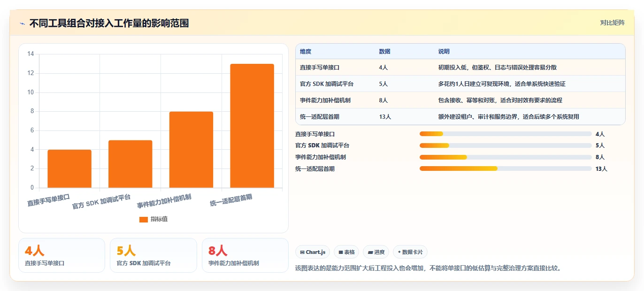Click progress bar for 直接手写单接口
The height and width of the screenshot is (291, 644).
pos(506,134)
